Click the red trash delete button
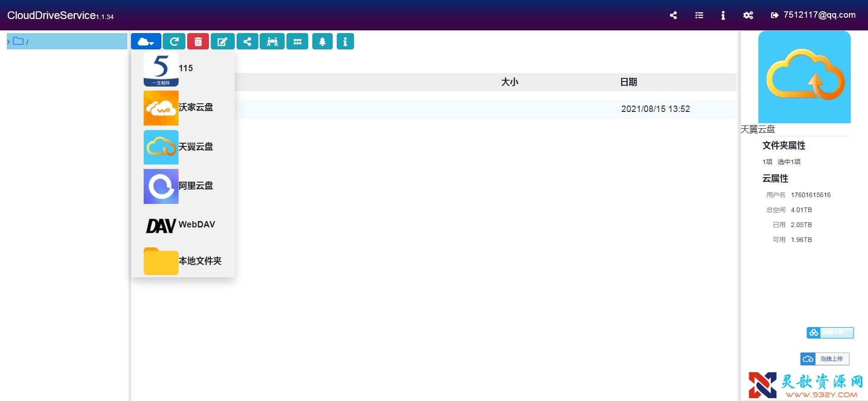 pos(198,42)
